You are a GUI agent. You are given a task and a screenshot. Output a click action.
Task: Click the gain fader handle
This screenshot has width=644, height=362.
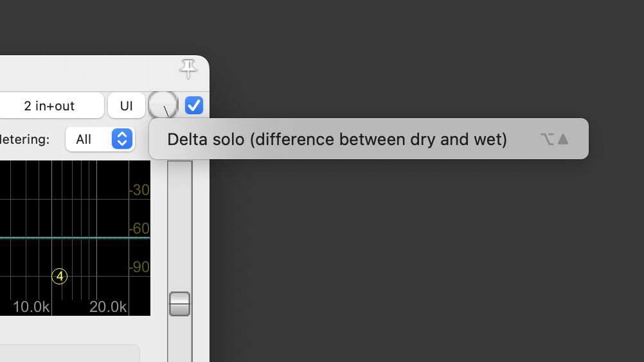[x=179, y=304]
